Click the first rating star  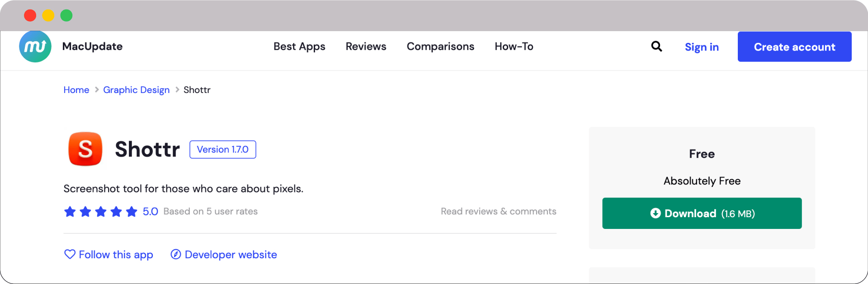(70, 211)
